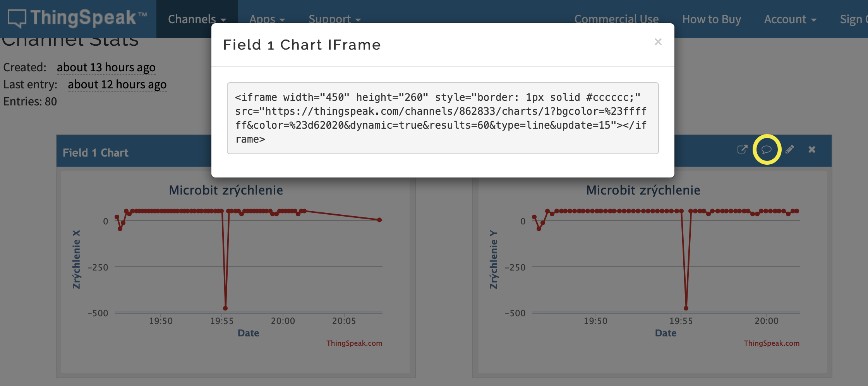Click the open-in-new-window icon on the chart header
This screenshot has width=868, height=386.
pos(742,150)
